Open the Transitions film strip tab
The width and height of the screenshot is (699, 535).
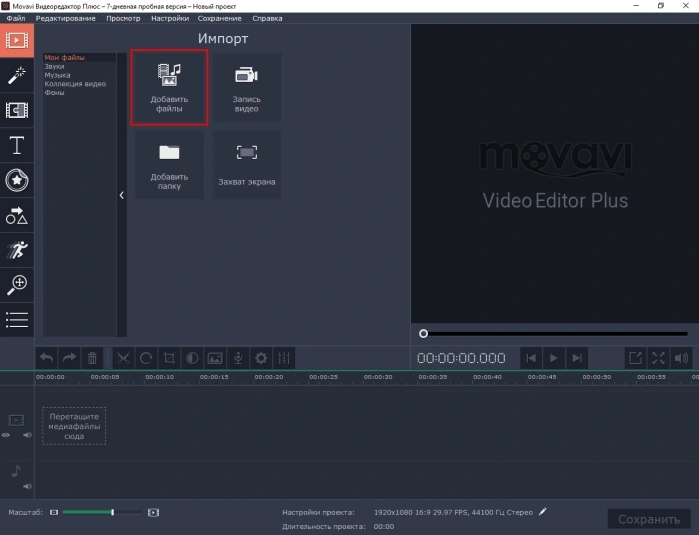pyautogui.click(x=17, y=110)
